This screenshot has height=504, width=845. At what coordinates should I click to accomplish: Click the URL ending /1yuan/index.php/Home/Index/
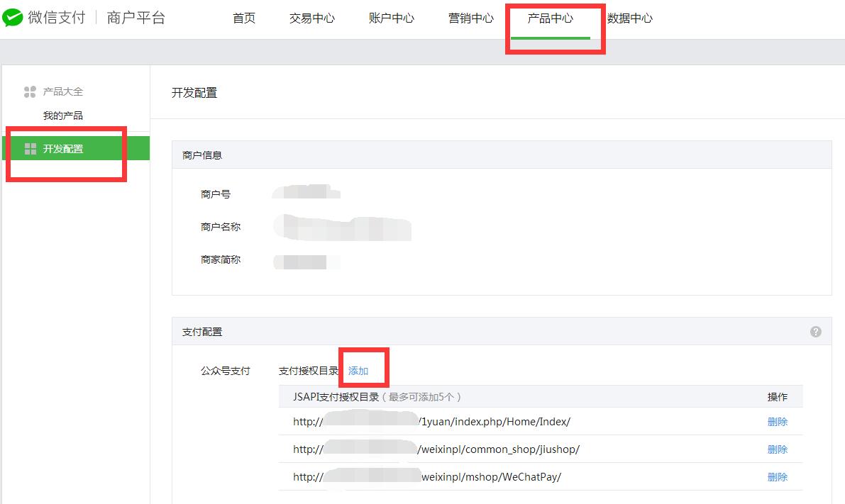coord(431,422)
